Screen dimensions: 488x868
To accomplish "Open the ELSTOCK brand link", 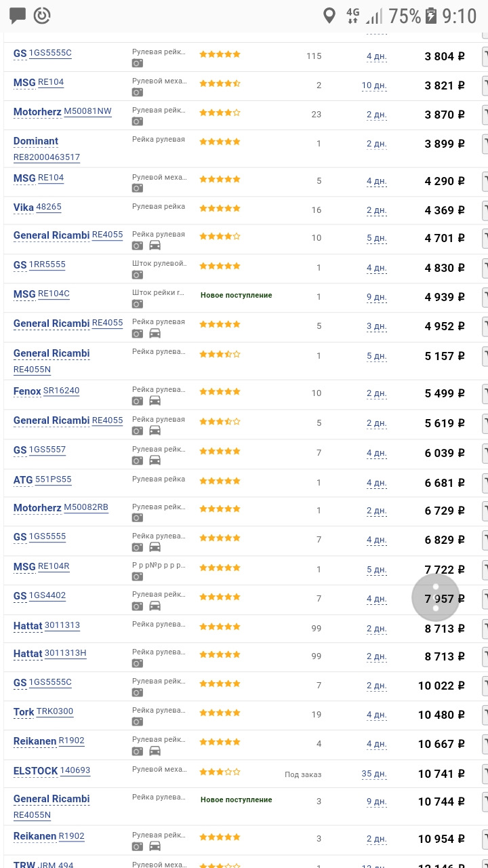I will (35, 771).
